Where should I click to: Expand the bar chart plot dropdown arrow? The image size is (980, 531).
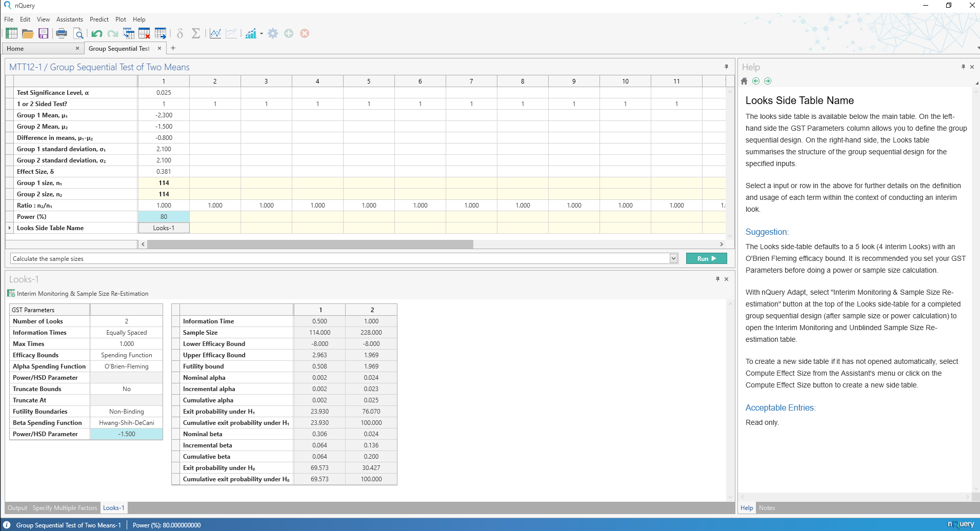coord(262,34)
